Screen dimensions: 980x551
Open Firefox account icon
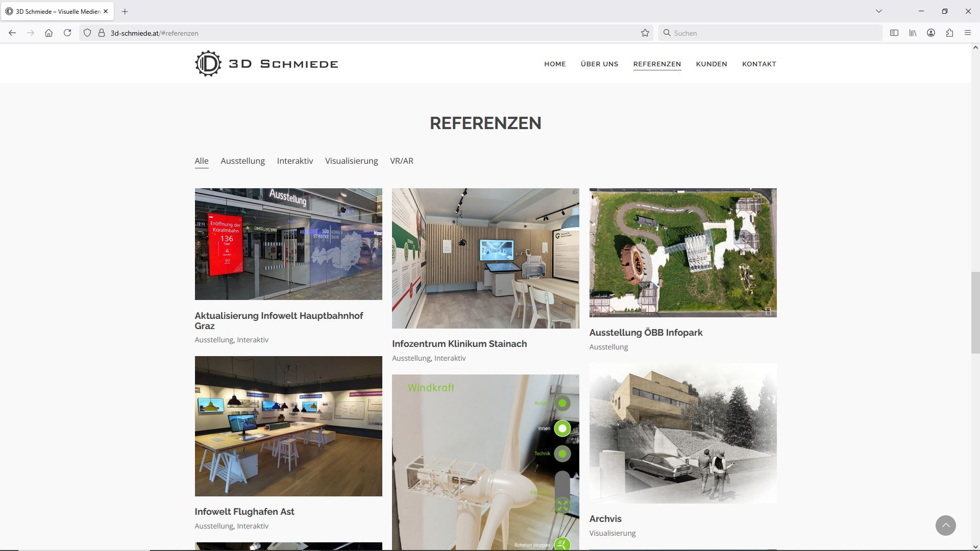(x=931, y=33)
